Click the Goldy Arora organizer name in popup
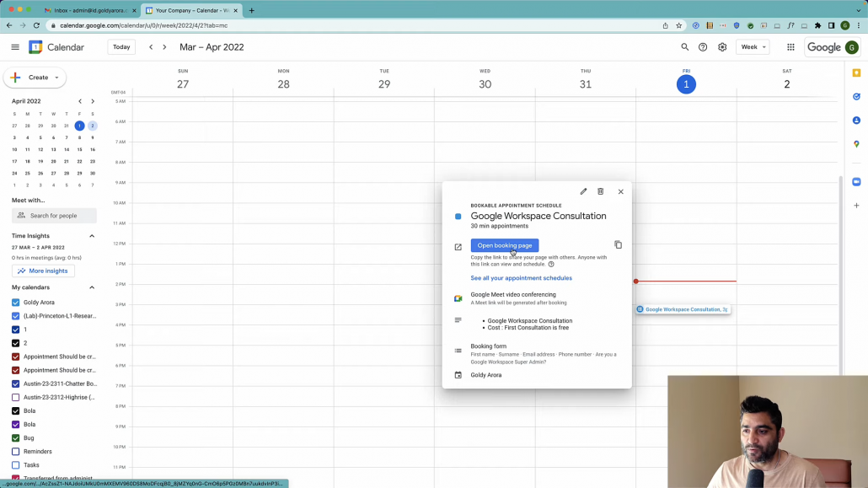868x488 pixels. [486, 375]
